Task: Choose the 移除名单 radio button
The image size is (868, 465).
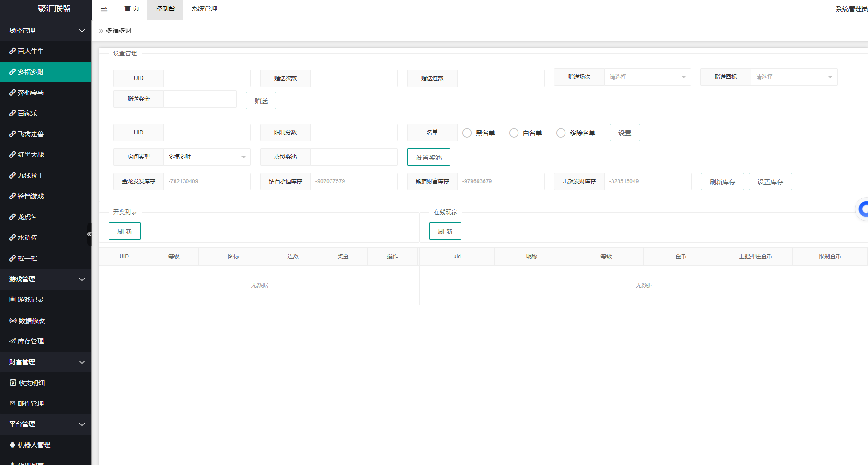Action: (x=561, y=133)
